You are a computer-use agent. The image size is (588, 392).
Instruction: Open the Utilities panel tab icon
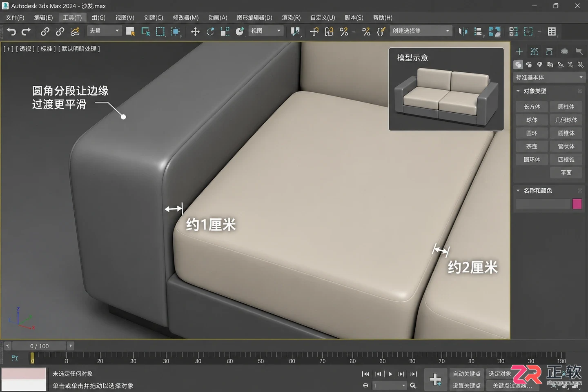point(579,51)
